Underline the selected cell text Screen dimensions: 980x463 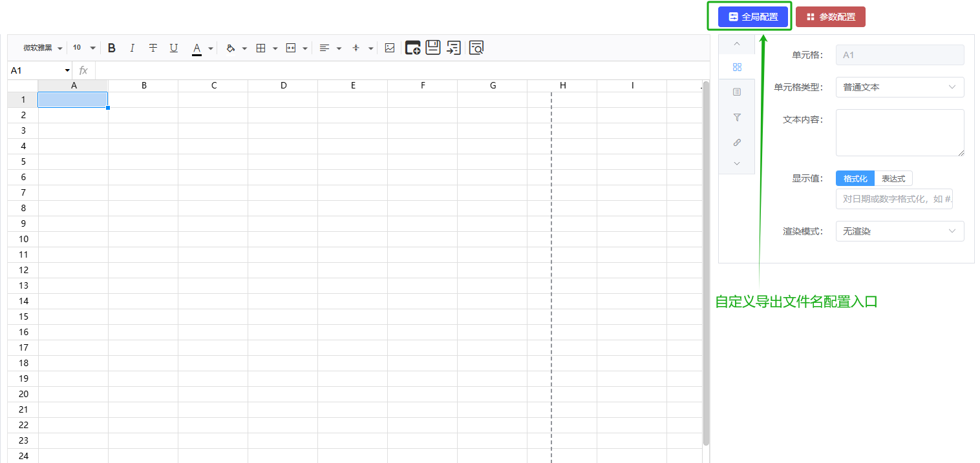[174, 48]
